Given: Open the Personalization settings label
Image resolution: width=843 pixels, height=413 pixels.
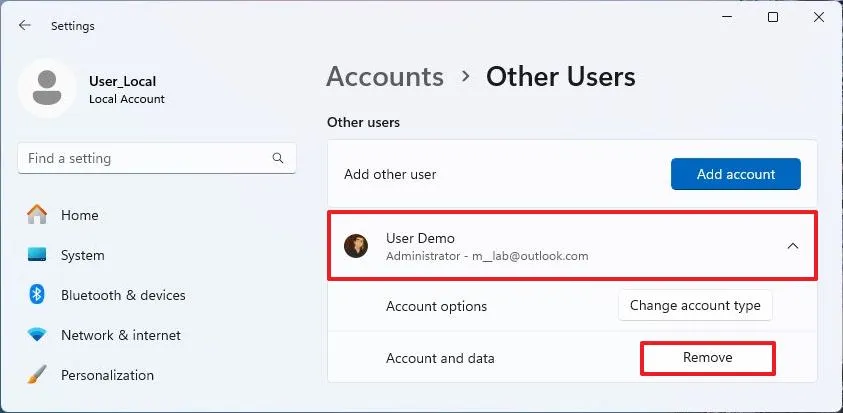Looking at the screenshot, I should [x=107, y=375].
